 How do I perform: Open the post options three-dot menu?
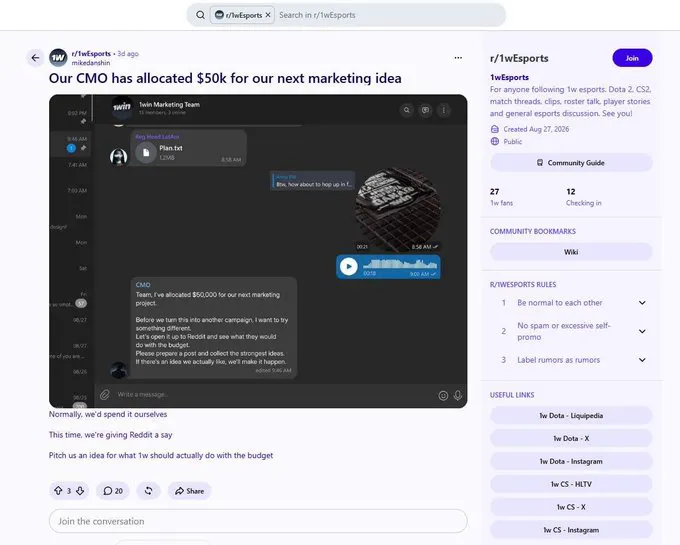(458, 58)
